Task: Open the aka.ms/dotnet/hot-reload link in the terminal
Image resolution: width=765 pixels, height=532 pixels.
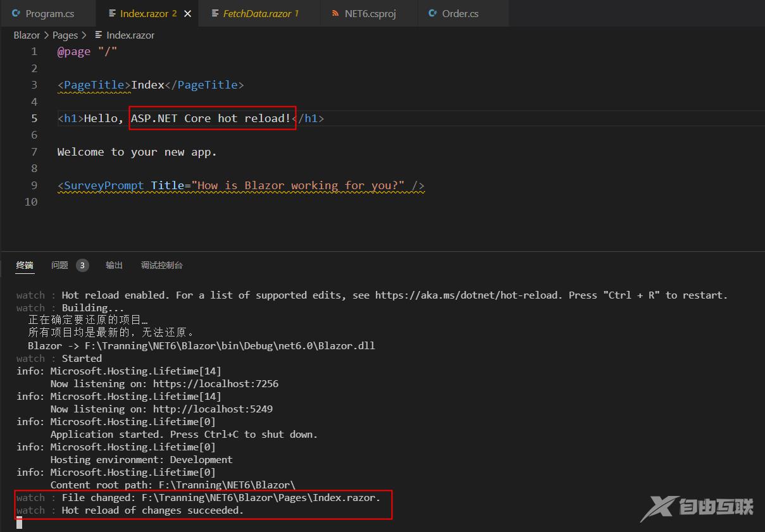Action: (x=467, y=295)
